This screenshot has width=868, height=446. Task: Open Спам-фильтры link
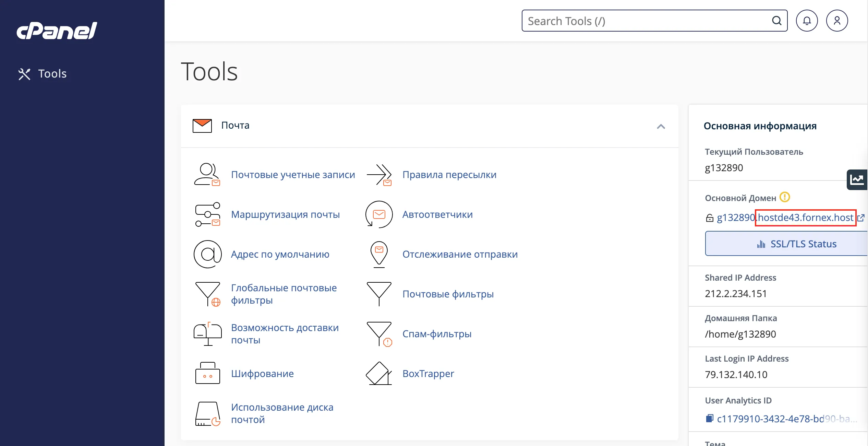point(437,334)
